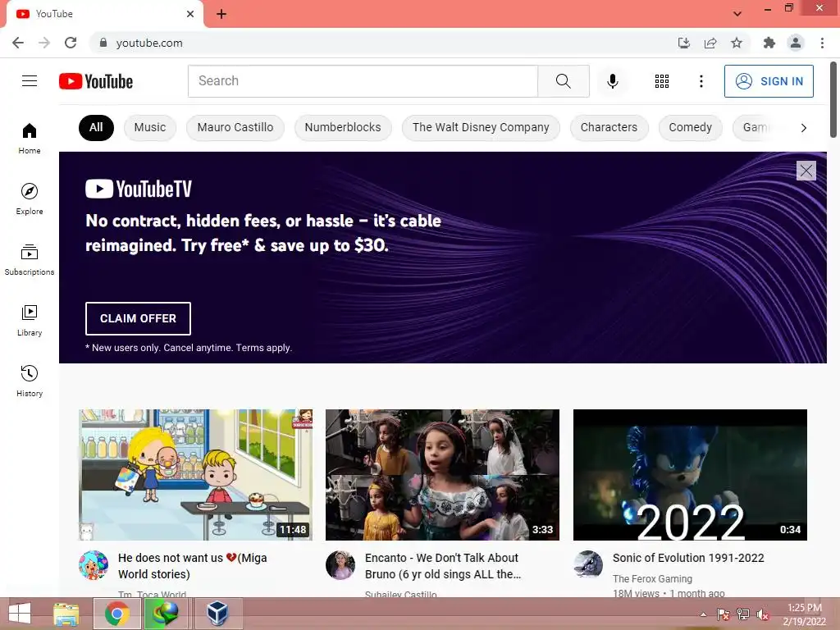Open History from the sidebar
The width and height of the screenshot is (840, 630).
click(30, 381)
